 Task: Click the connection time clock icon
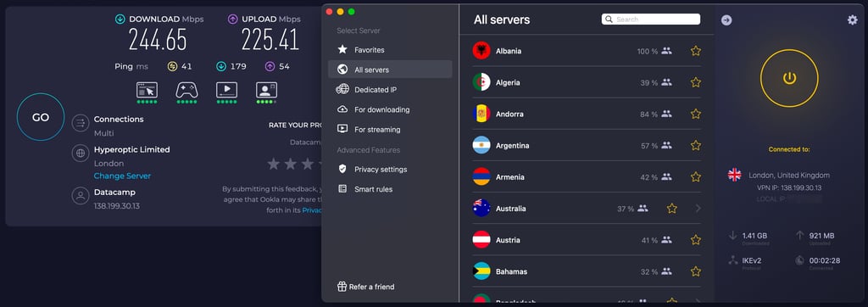point(799,260)
